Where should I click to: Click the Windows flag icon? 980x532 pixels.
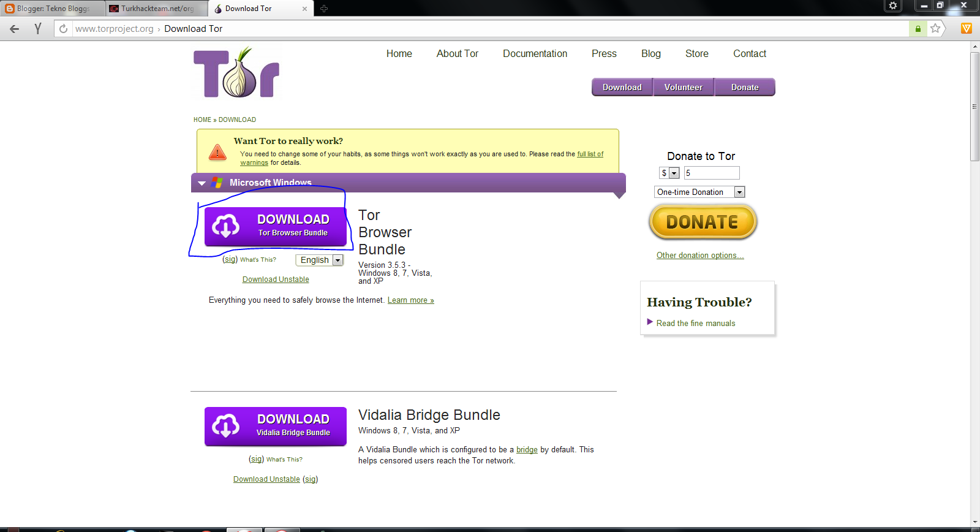pyautogui.click(x=217, y=182)
